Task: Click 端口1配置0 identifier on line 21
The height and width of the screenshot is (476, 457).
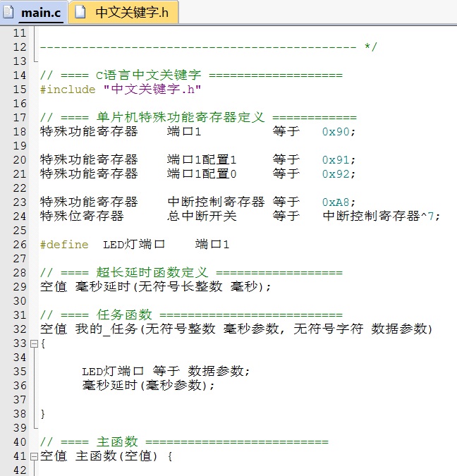Action: (202, 174)
